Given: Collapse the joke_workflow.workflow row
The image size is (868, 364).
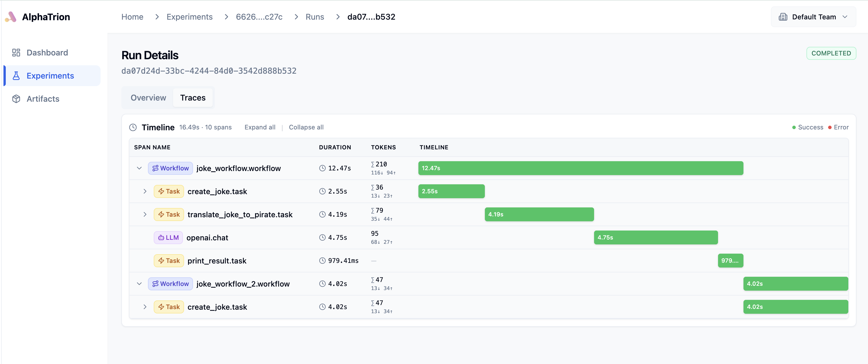Looking at the screenshot, I should (x=139, y=168).
